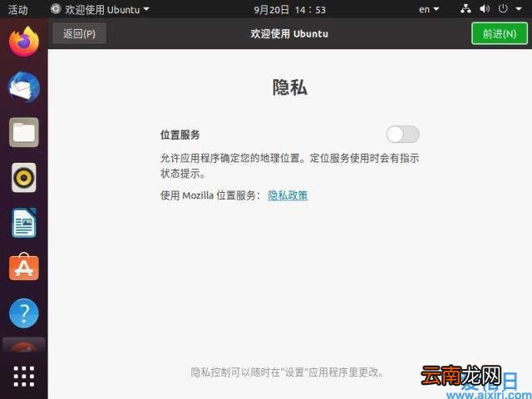
Task: Click the 位置服务 label text
Action: click(180, 135)
